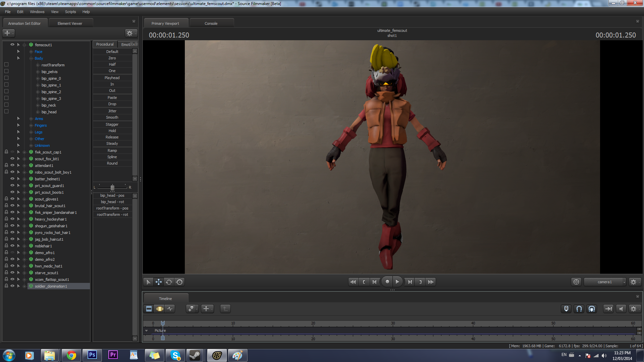
Task: Toggle the timeline snap magnet icon
Action: 579,309
